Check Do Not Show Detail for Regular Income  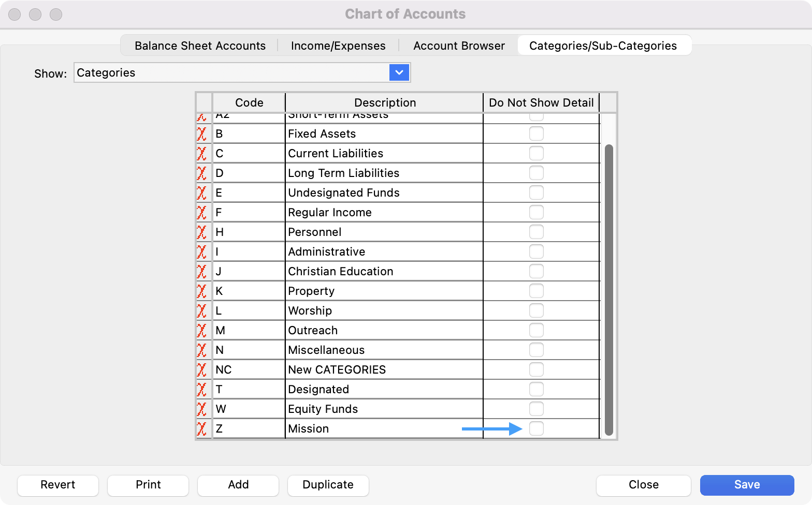coord(536,212)
